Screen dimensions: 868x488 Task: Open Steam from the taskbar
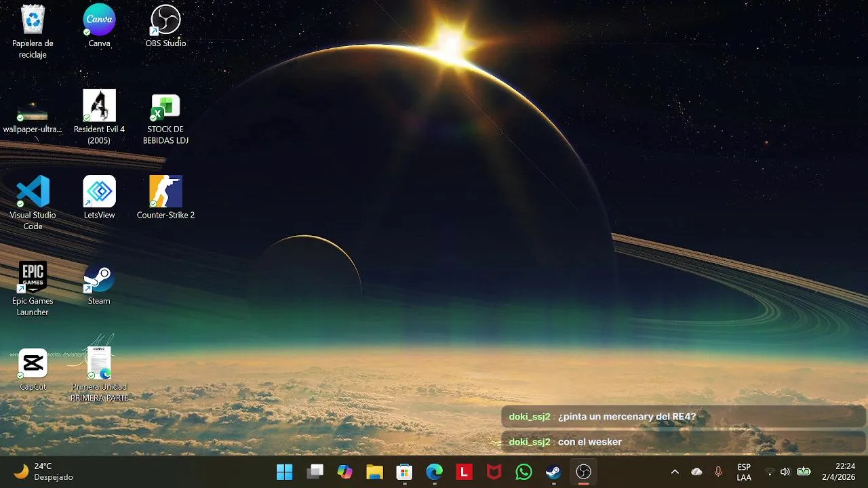coord(553,472)
